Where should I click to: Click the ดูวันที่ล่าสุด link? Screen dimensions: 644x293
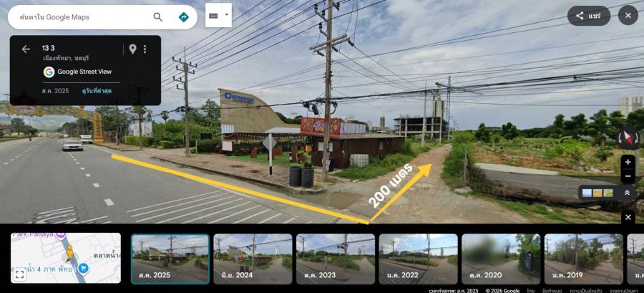point(96,91)
